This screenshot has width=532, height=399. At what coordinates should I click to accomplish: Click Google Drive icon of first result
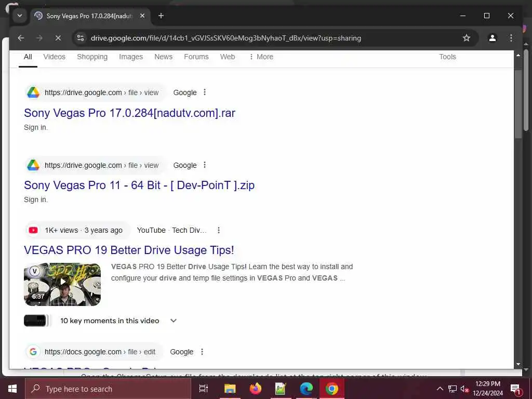point(33,92)
